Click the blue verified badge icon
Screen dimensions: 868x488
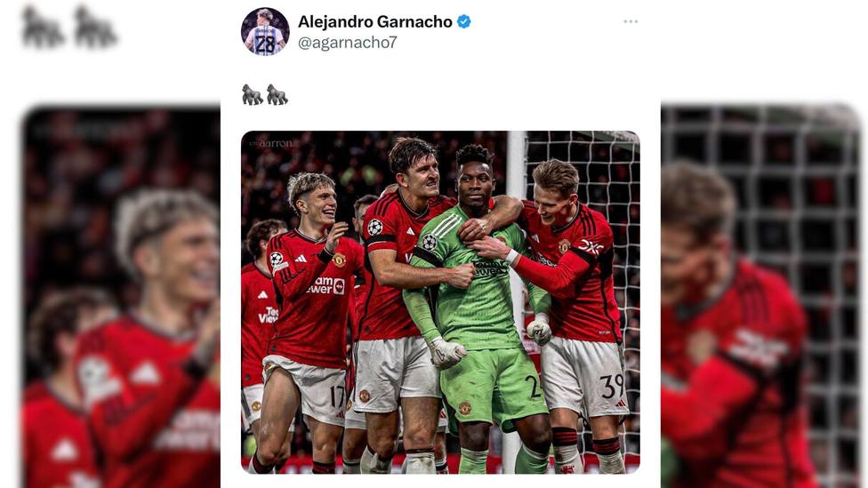pyautogui.click(x=464, y=21)
